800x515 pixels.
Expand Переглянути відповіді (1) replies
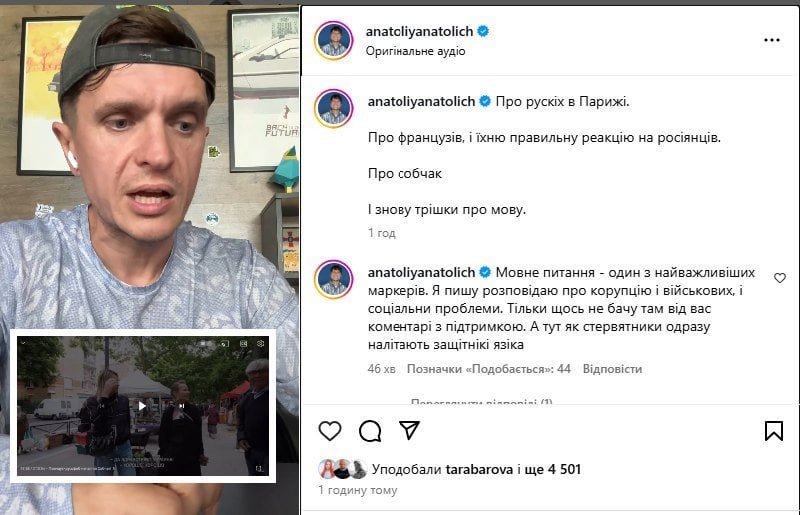(481, 402)
